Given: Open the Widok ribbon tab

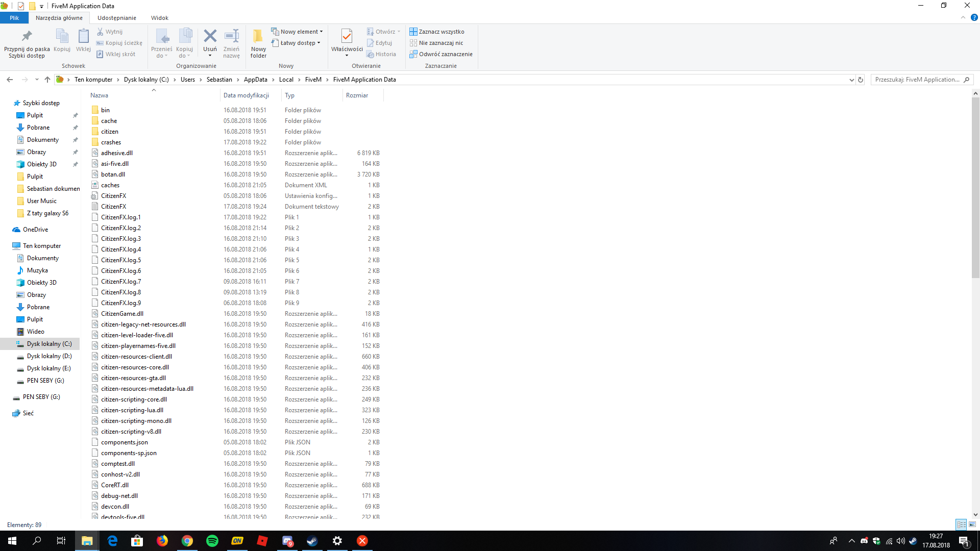Looking at the screenshot, I should (x=159, y=18).
